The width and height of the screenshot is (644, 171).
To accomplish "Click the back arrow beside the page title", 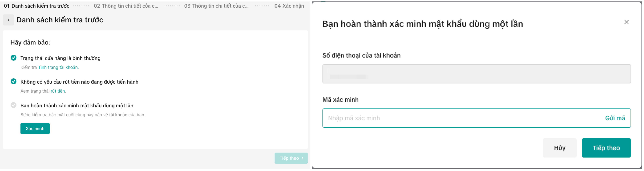I will [x=8, y=20].
